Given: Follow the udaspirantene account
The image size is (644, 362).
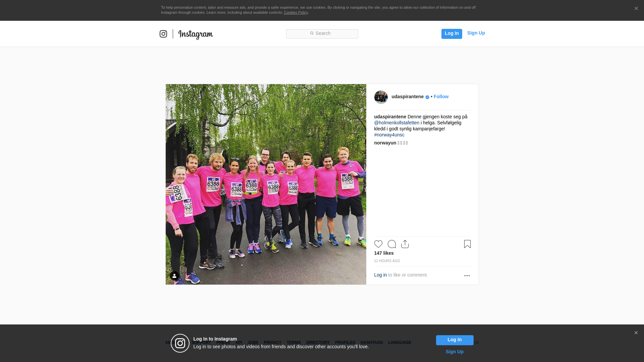Looking at the screenshot, I should click(x=441, y=97).
